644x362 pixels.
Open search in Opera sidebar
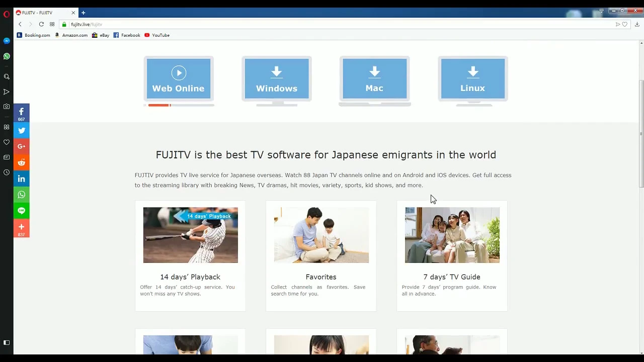[x=7, y=76]
